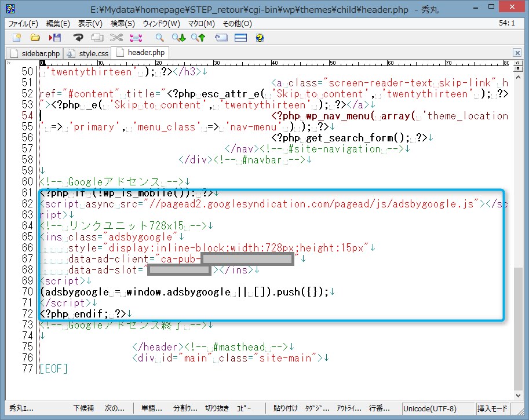The height and width of the screenshot is (420, 529).
Task: Click the 秀丸エ... function key button
Action: [21, 408]
